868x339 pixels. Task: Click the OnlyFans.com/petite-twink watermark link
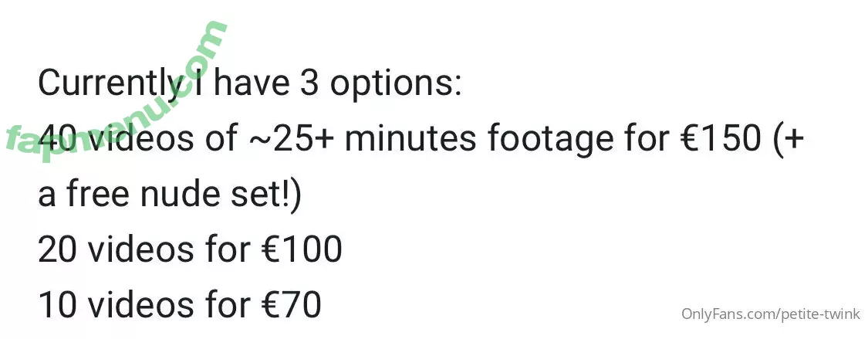coord(771,314)
